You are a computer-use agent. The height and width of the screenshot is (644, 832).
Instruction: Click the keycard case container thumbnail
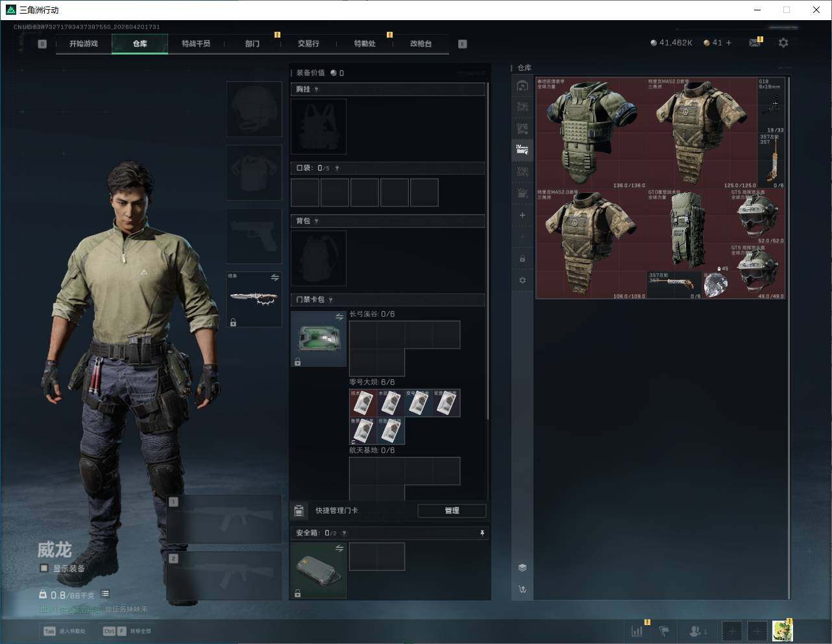(319, 339)
